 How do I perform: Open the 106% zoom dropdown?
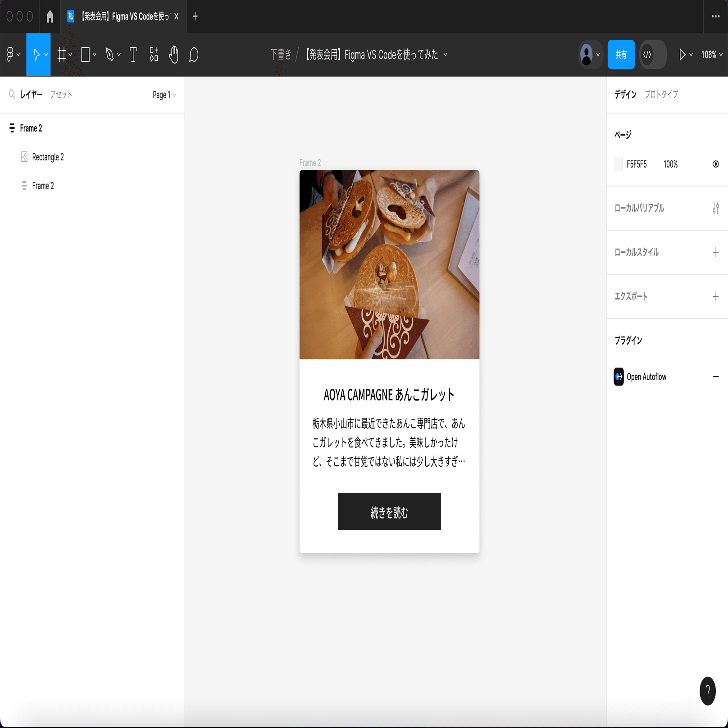pyautogui.click(x=712, y=55)
